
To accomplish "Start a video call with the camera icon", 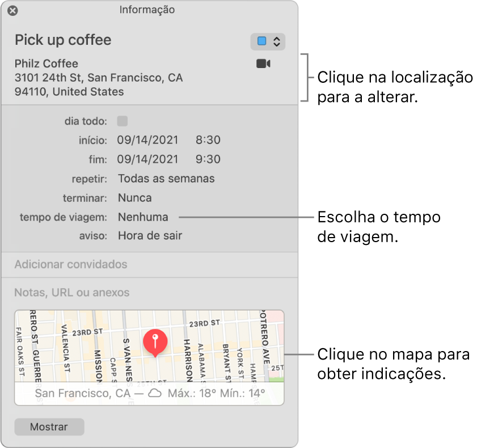I will [263, 64].
